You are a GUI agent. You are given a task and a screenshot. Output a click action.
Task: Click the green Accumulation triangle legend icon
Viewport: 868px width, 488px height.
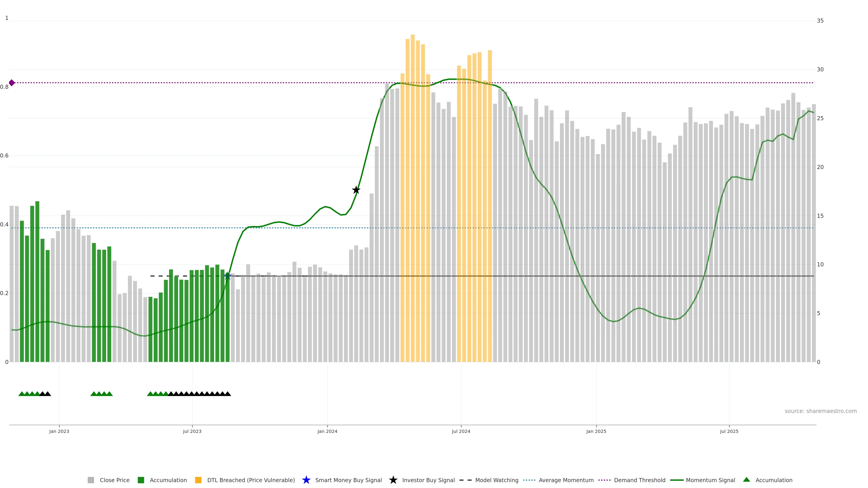[746, 480]
